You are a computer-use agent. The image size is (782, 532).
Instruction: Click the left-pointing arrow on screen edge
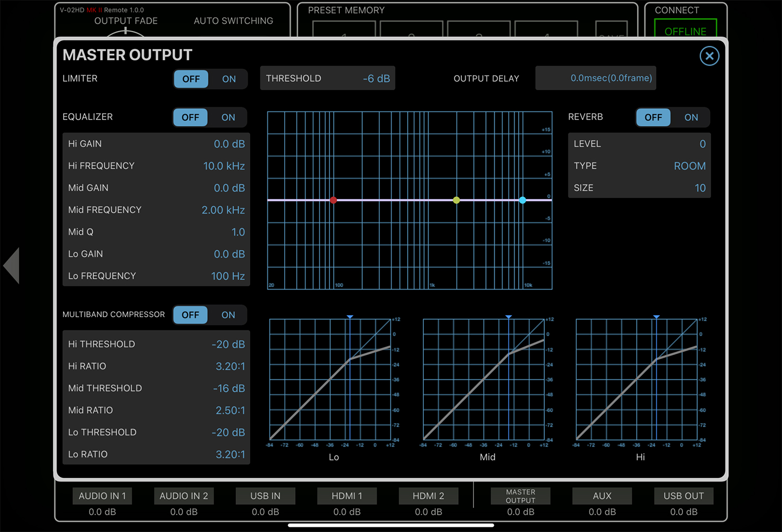click(11, 266)
